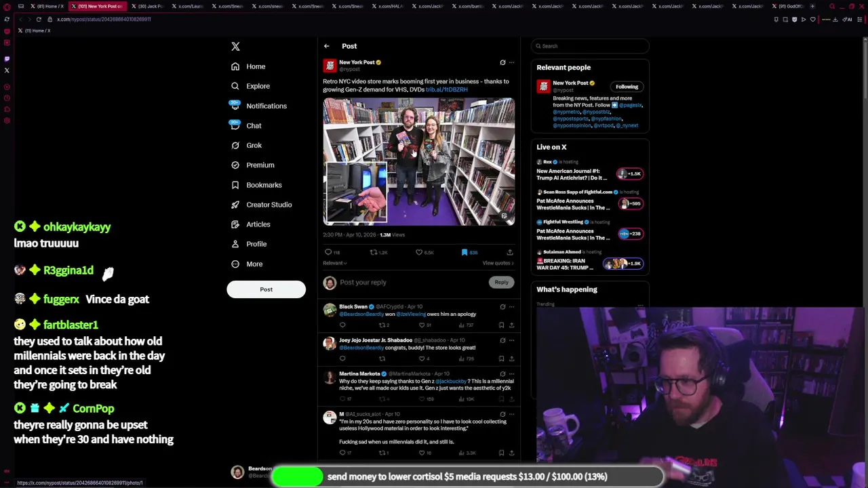Open Grok action on Martina Markota reply
868x488 pixels.
[x=502, y=374]
